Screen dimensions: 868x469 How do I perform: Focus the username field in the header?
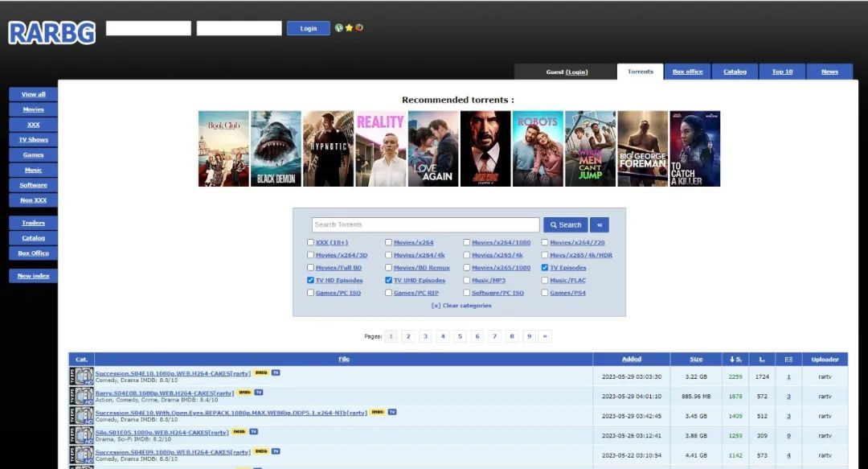point(149,28)
